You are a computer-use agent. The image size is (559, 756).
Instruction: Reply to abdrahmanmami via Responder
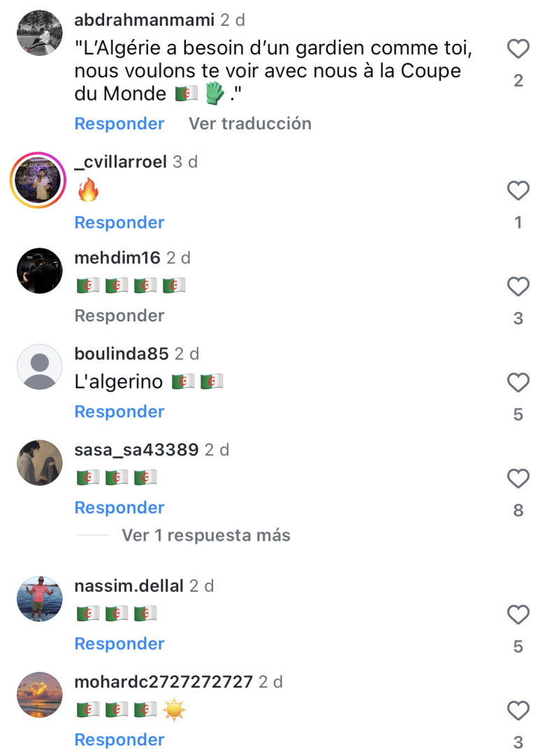[x=119, y=124]
